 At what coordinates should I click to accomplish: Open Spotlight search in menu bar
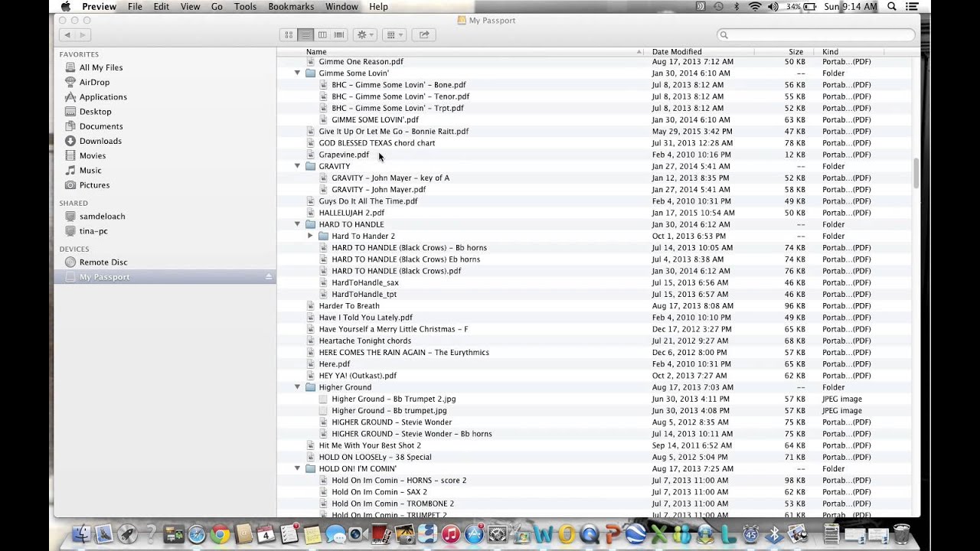pyautogui.click(x=892, y=6)
